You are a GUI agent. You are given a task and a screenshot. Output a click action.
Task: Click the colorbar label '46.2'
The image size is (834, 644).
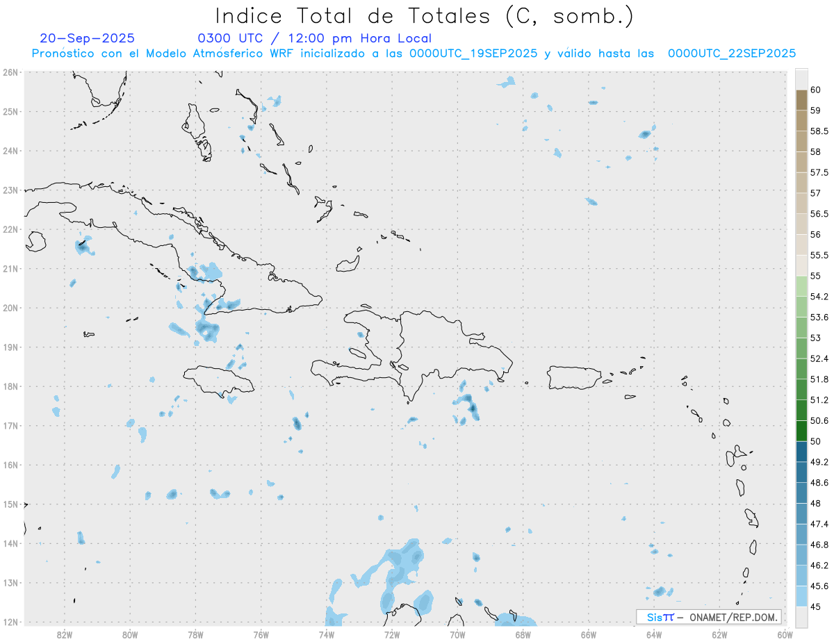tap(819, 565)
